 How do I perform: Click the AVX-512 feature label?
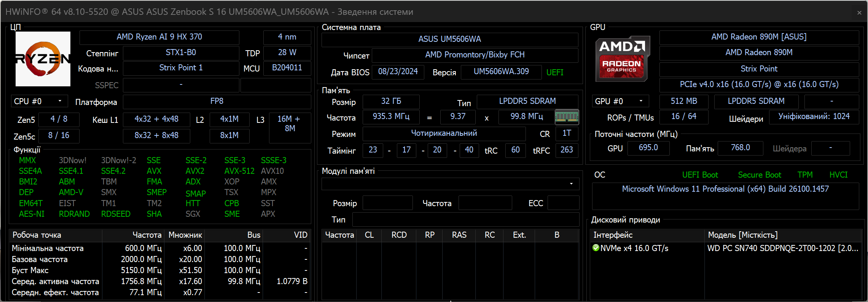point(239,171)
